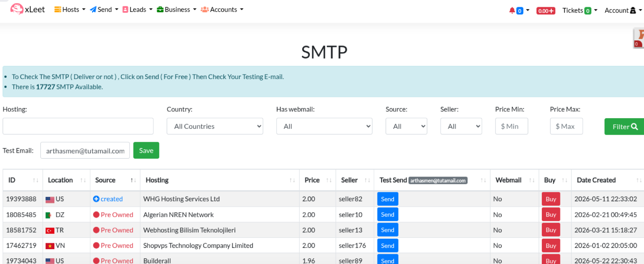The image size is (644, 264).
Task: Buy the Algerian NREN Network SMTP
Action: click(551, 215)
